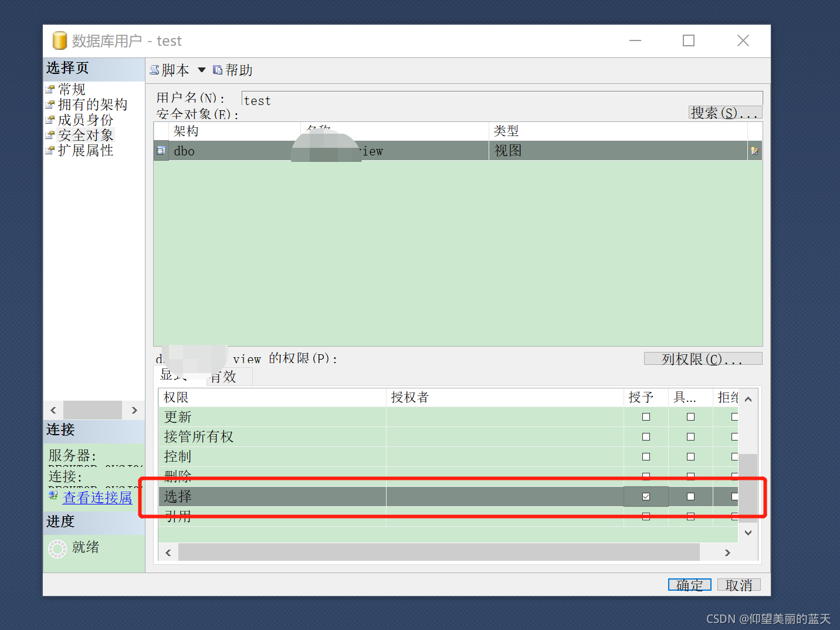Open the 常规 page in left pane
The image size is (840, 630).
coord(72,89)
